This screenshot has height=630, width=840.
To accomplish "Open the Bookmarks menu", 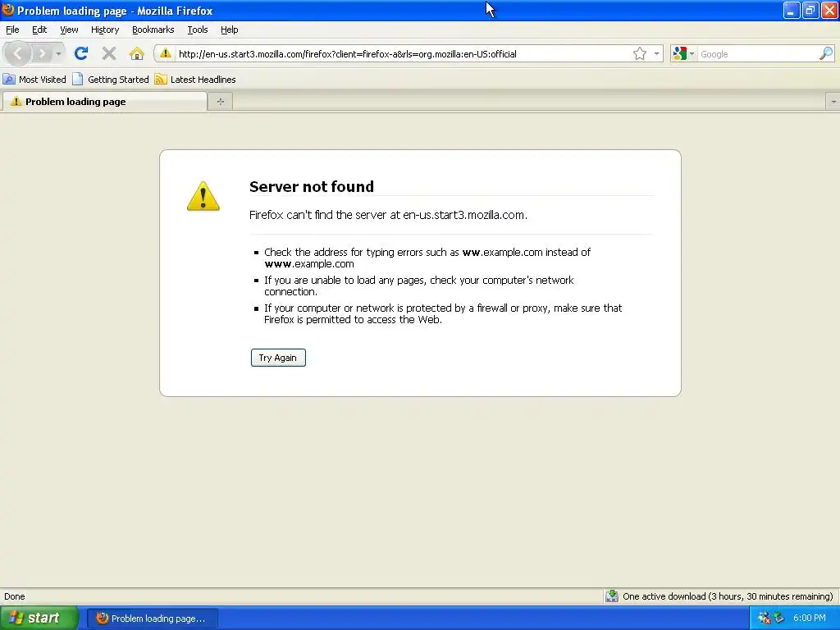I will pyautogui.click(x=153, y=30).
